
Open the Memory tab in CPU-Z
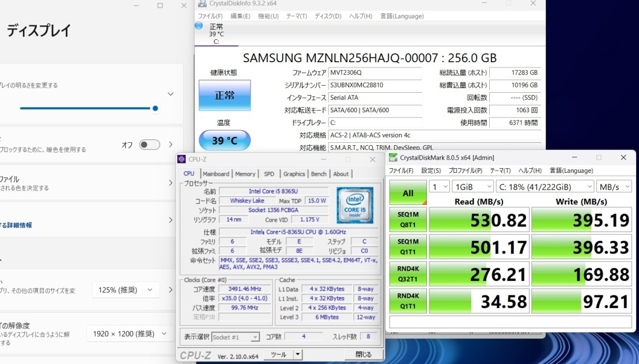(245, 174)
